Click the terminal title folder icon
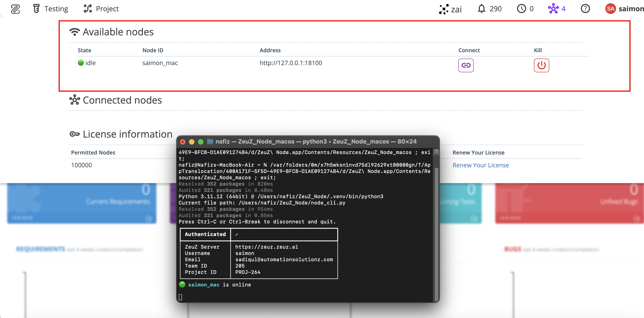Image resolution: width=644 pixels, height=318 pixels. pos(210,142)
